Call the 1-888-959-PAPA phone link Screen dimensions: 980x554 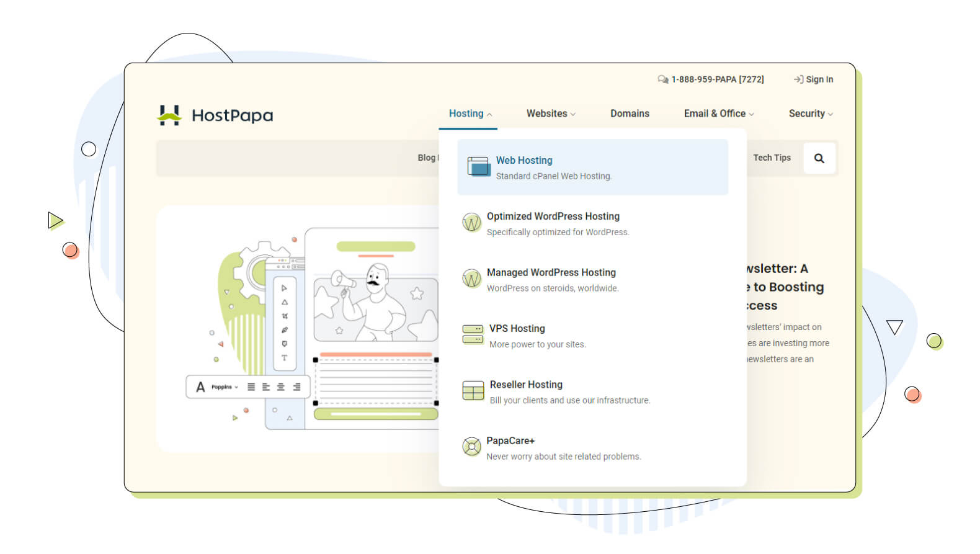(717, 79)
